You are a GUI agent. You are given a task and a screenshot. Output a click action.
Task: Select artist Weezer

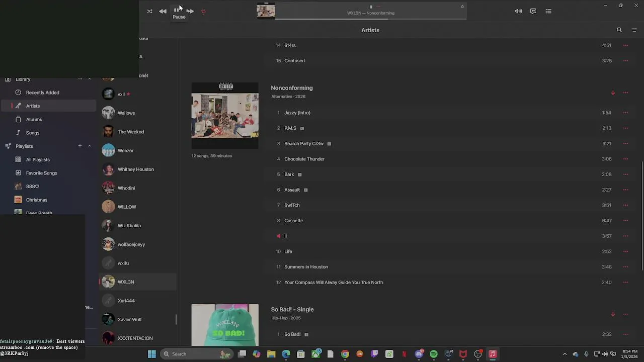137,150
